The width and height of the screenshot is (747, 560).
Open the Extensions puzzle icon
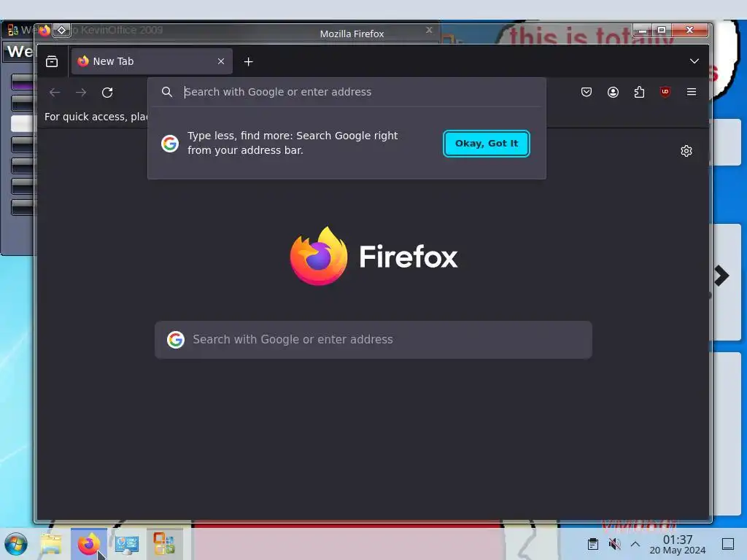639,92
